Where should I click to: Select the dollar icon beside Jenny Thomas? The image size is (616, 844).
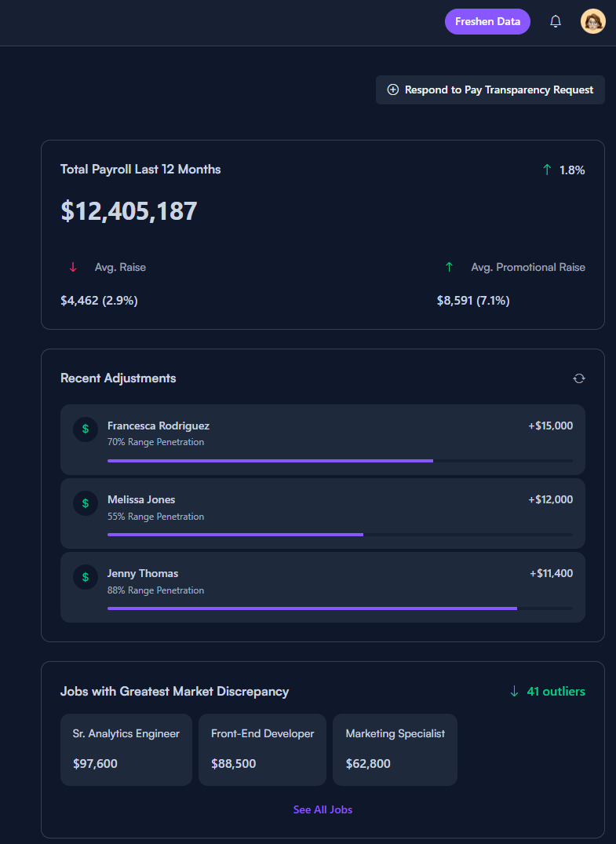85,576
